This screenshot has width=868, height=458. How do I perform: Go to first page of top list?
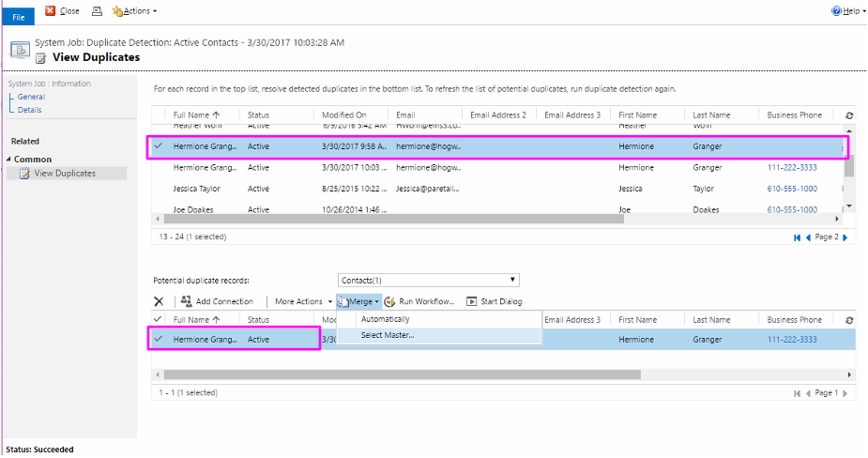click(797, 237)
